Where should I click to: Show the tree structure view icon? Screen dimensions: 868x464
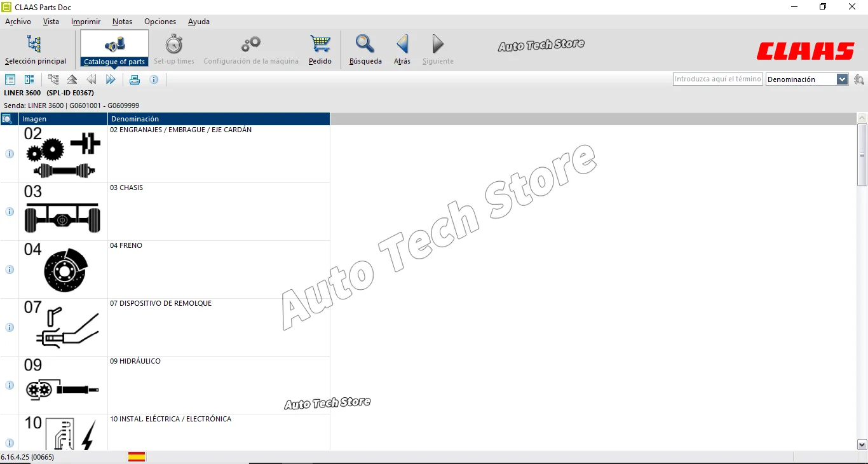point(53,79)
